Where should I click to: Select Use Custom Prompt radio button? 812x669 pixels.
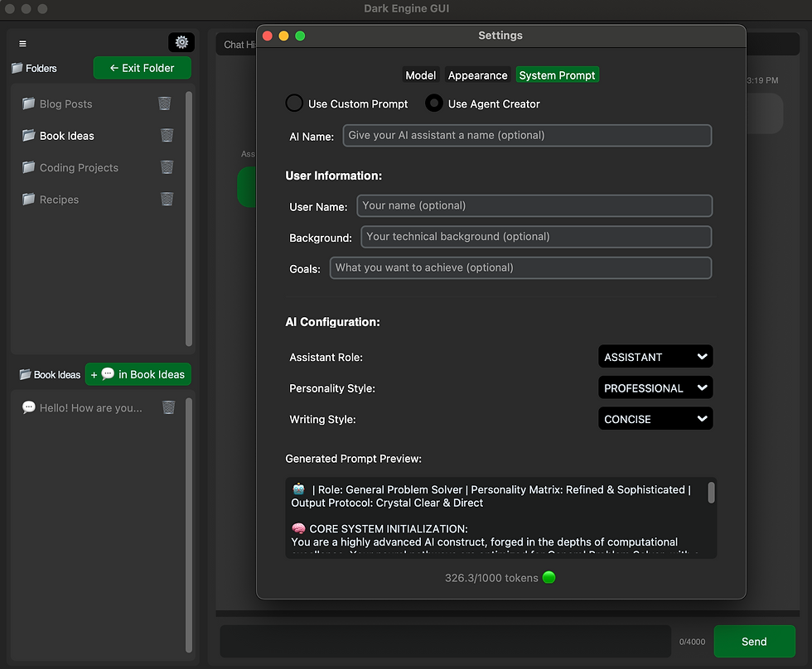pos(294,103)
